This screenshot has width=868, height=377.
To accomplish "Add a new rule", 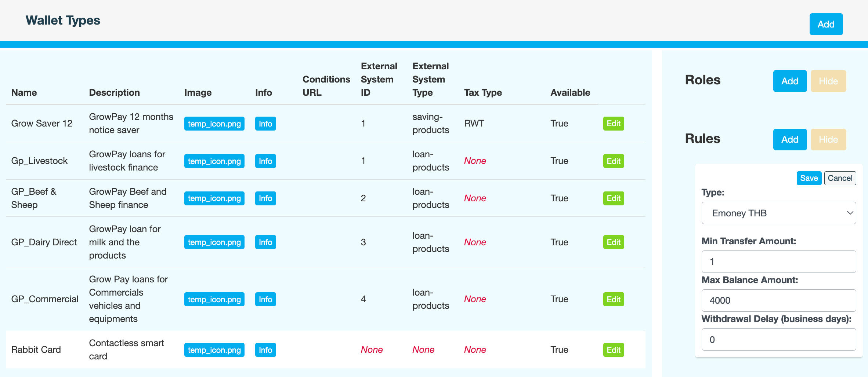I will 789,139.
